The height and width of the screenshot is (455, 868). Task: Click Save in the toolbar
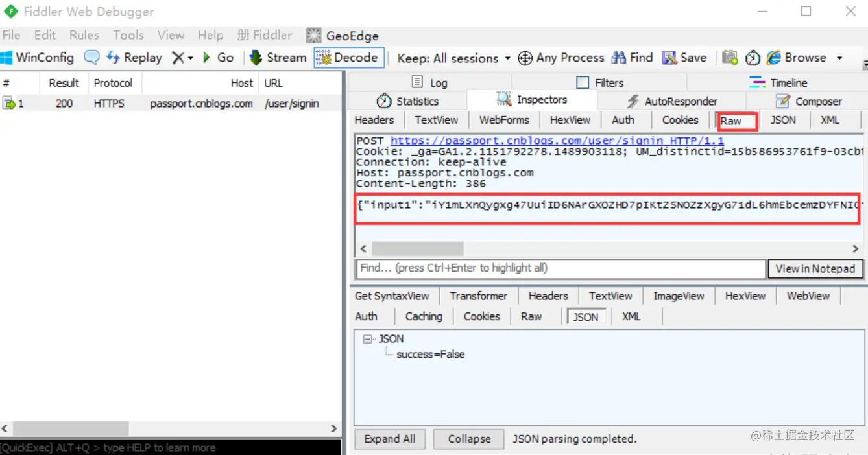tap(684, 58)
